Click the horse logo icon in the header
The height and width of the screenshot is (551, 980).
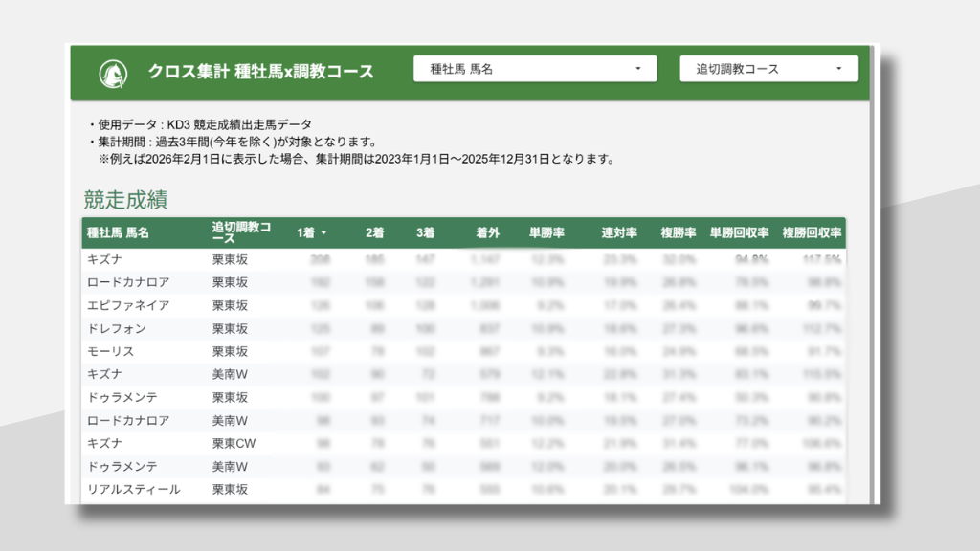[x=114, y=72]
